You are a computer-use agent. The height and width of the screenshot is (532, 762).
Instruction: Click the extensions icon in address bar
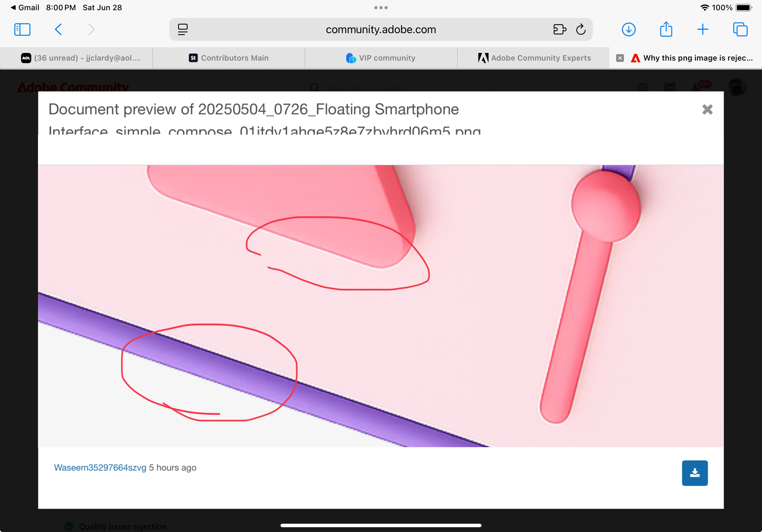(x=560, y=30)
